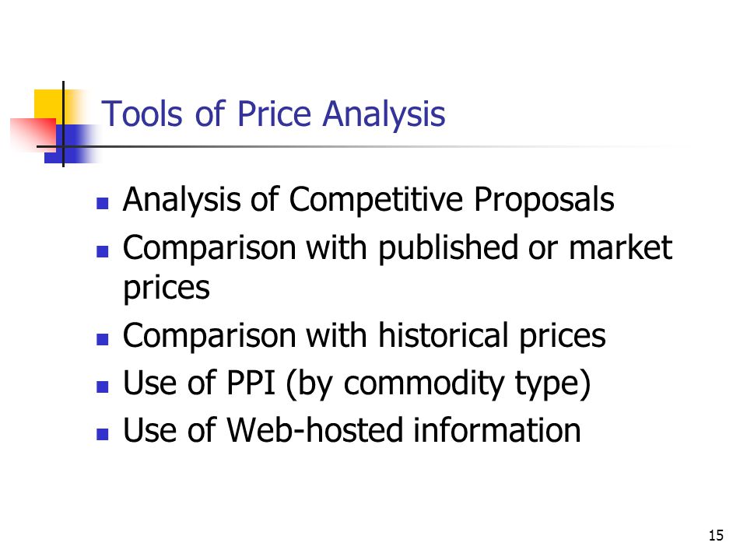Select the bullet before Use of PPI
747x560 pixels.
click(103, 387)
